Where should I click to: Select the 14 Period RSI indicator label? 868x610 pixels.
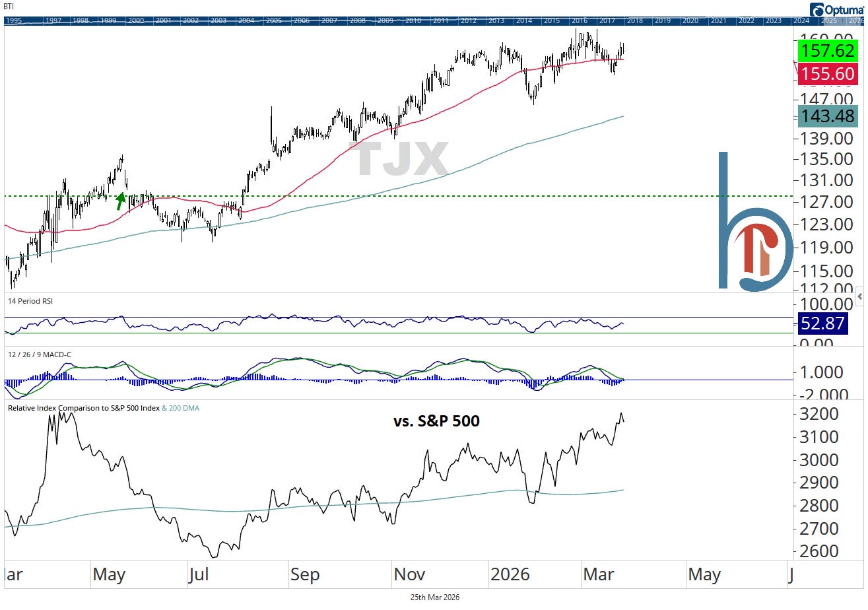point(30,301)
